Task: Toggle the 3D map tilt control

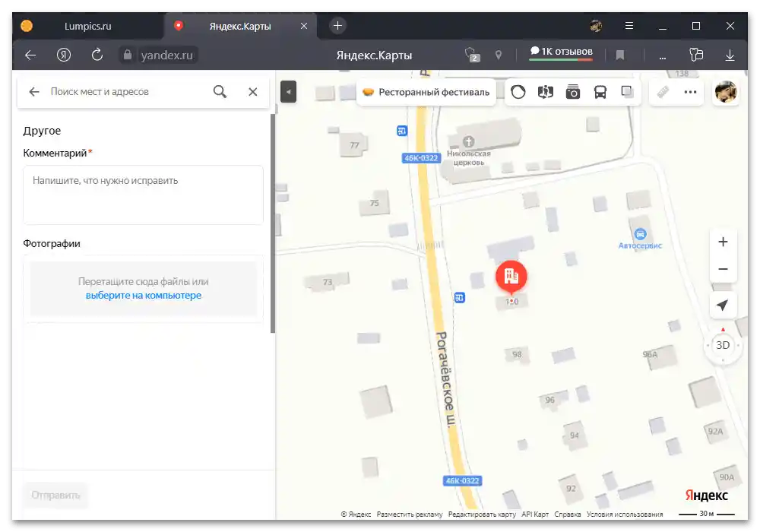Action: coord(723,345)
